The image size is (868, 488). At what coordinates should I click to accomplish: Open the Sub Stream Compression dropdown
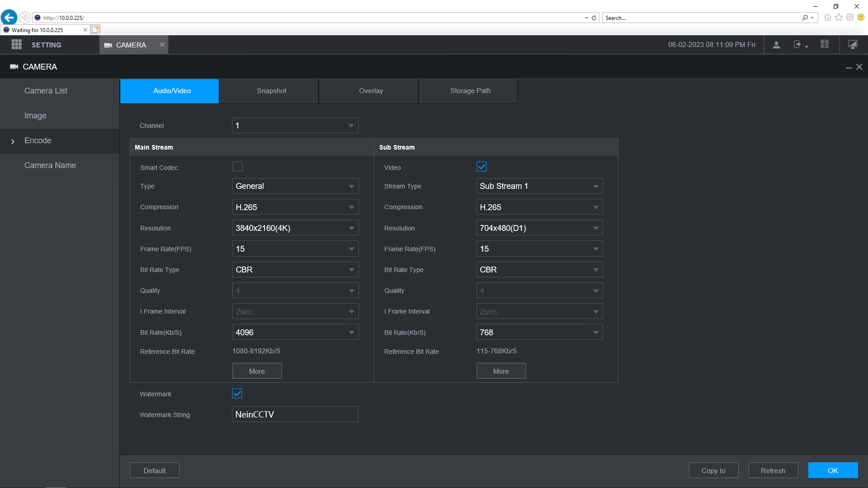pyautogui.click(x=539, y=207)
